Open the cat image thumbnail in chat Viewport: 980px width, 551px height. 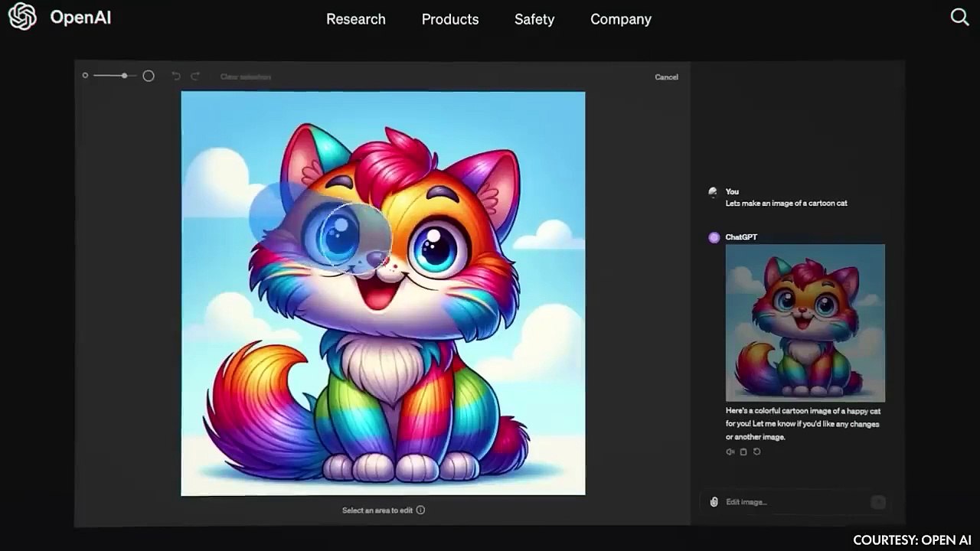click(805, 323)
